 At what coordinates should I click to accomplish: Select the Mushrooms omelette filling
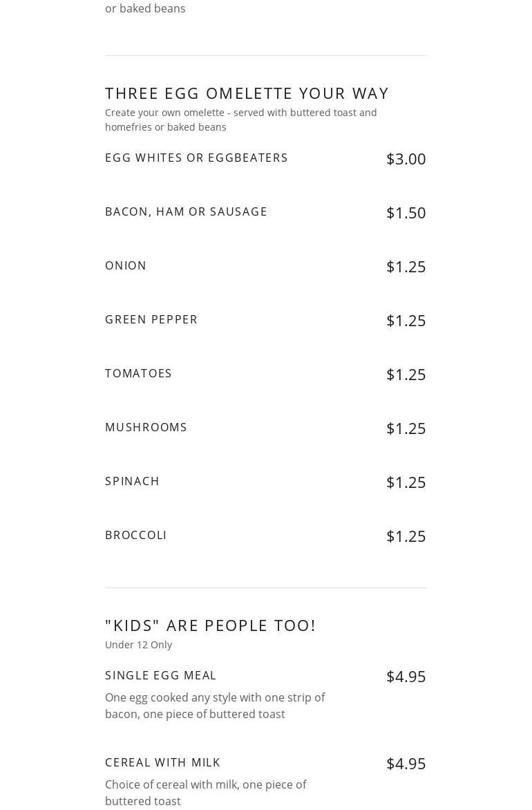pyautogui.click(x=146, y=427)
